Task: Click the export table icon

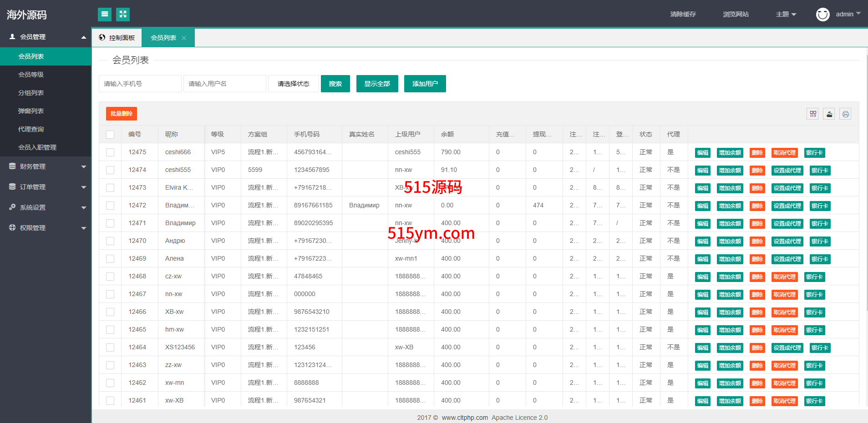Action: [x=829, y=114]
